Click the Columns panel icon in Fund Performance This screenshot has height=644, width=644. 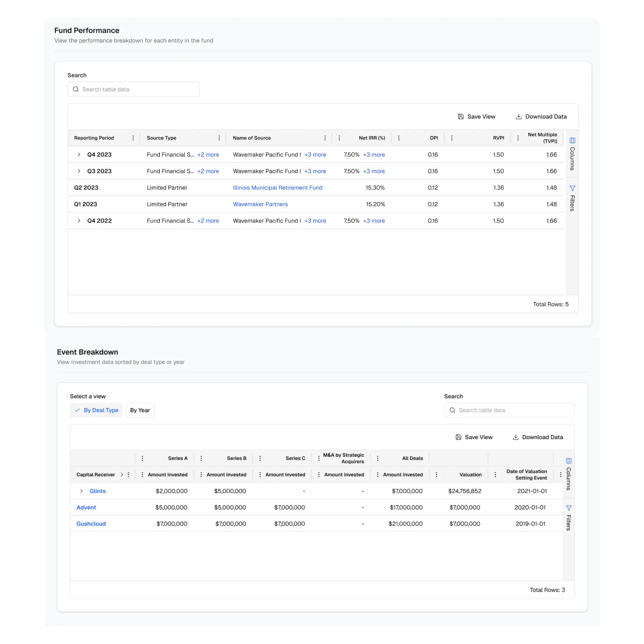572,140
